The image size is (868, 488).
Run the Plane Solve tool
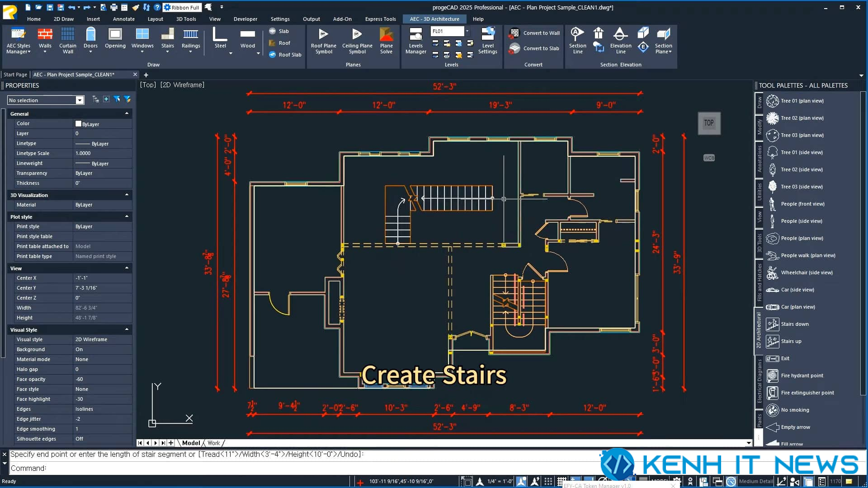click(386, 41)
